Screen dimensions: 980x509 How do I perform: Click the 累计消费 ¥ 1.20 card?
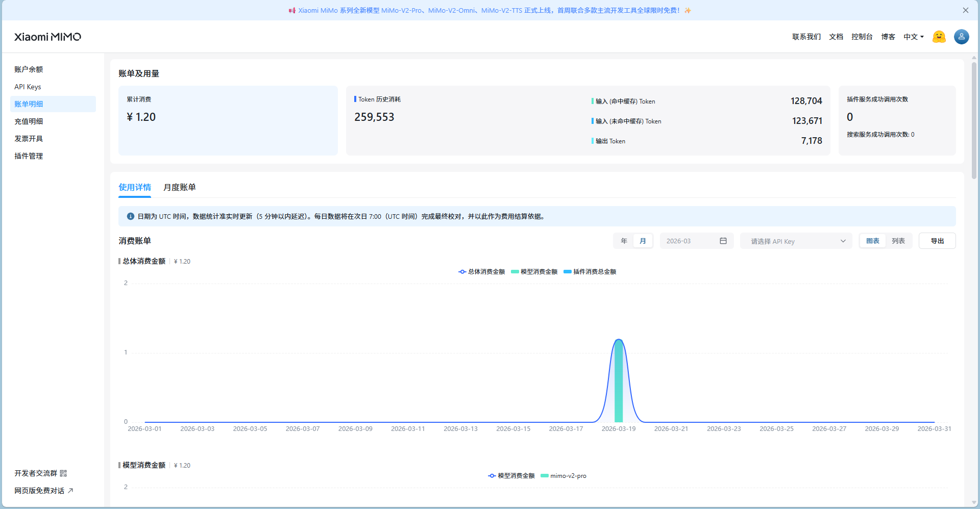[x=228, y=120]
